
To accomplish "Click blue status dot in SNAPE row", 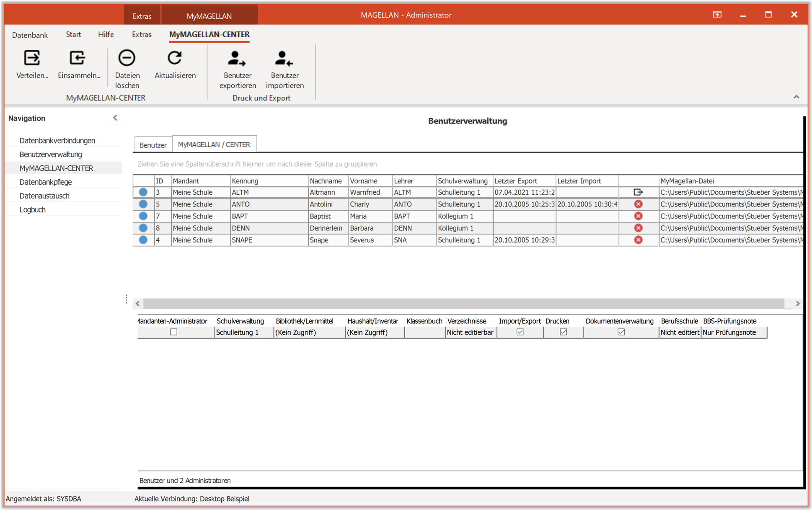I will pyautogui.click(x=143, y=240).
